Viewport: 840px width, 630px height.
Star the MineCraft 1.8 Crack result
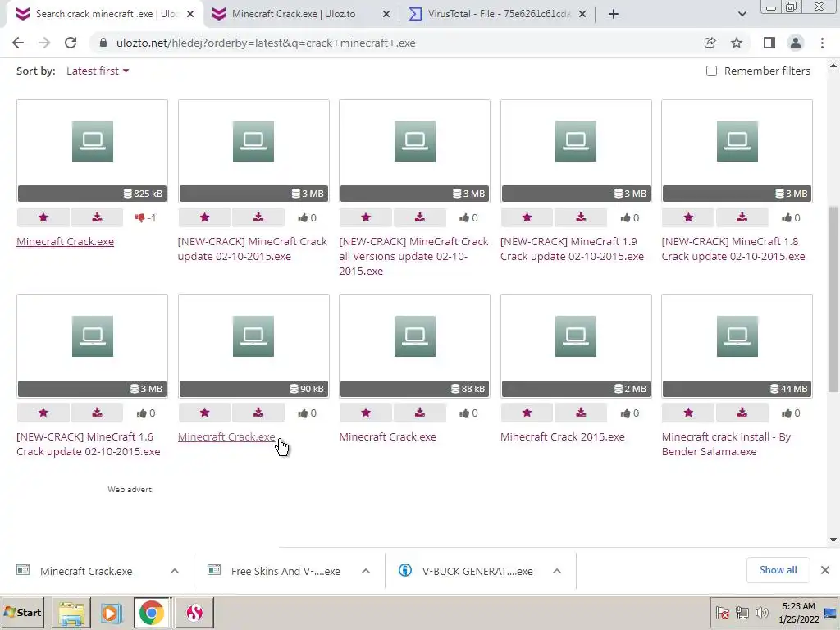tap(688, 217)
